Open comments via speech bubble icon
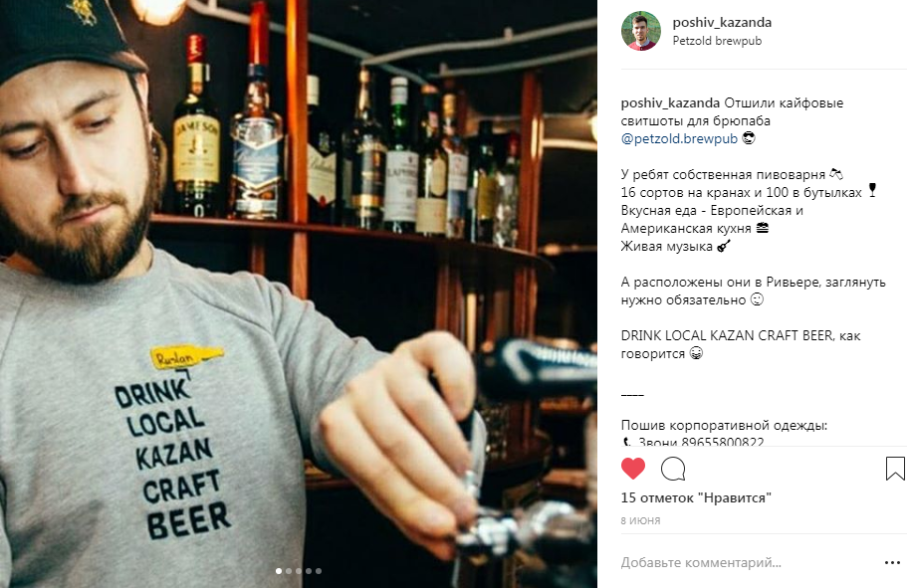Viewport: 911px width, 588px height. [x=673, y=469]
